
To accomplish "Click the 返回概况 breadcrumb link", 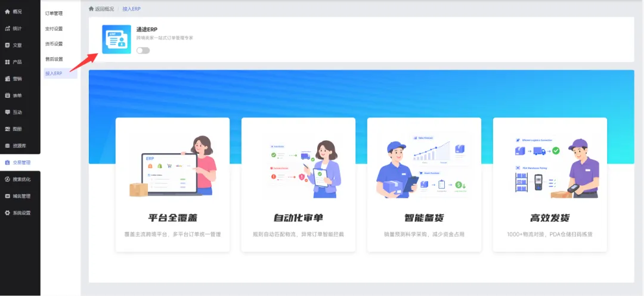I will [x=101, y=8].
